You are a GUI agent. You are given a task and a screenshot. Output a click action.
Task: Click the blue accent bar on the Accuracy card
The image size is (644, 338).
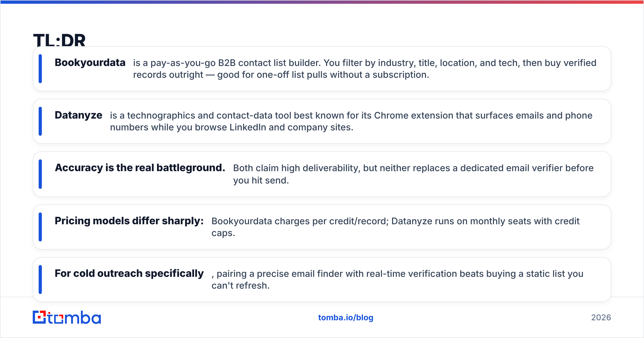[40, 174]
